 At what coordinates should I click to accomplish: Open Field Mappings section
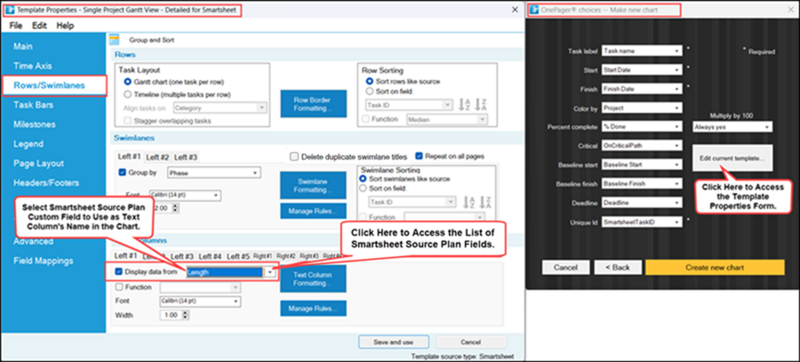click(x=43, y=261)
